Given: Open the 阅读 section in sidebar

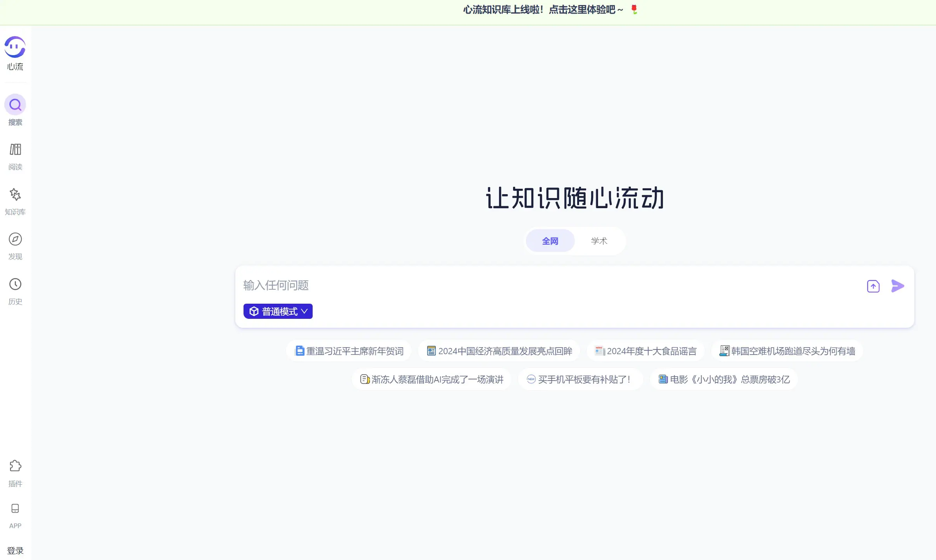Looking at the screenshot, I should click(15, 155).
